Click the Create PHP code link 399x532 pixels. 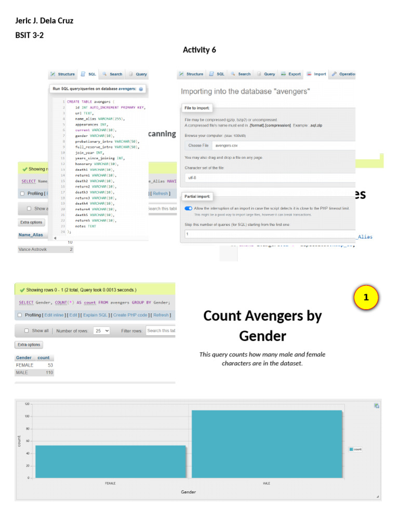[130, 315]
